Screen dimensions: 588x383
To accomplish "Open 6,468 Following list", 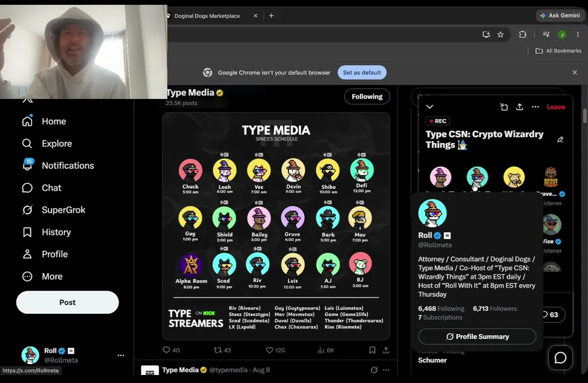I will (441, 309).
